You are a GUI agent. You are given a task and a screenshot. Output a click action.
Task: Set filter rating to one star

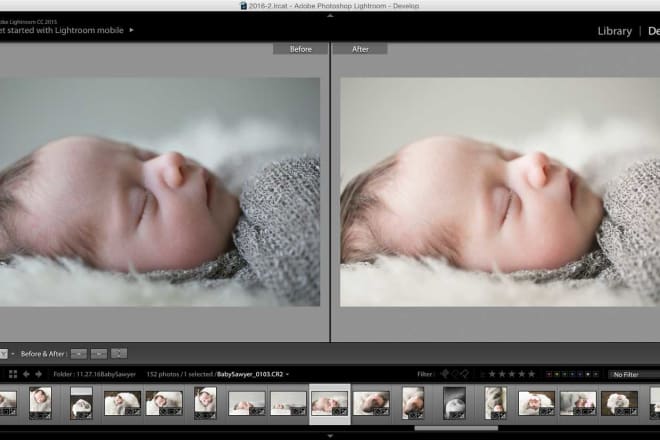coord(492,373)
